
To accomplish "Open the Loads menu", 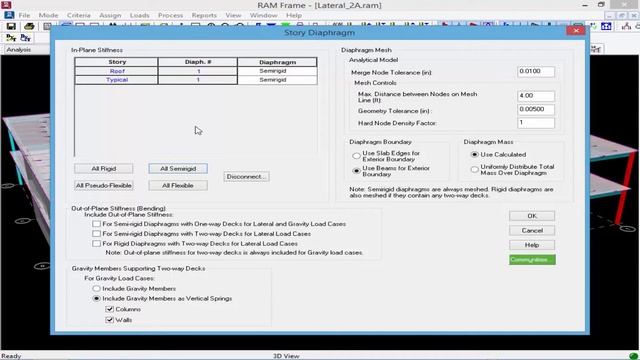I will [140, 15].
